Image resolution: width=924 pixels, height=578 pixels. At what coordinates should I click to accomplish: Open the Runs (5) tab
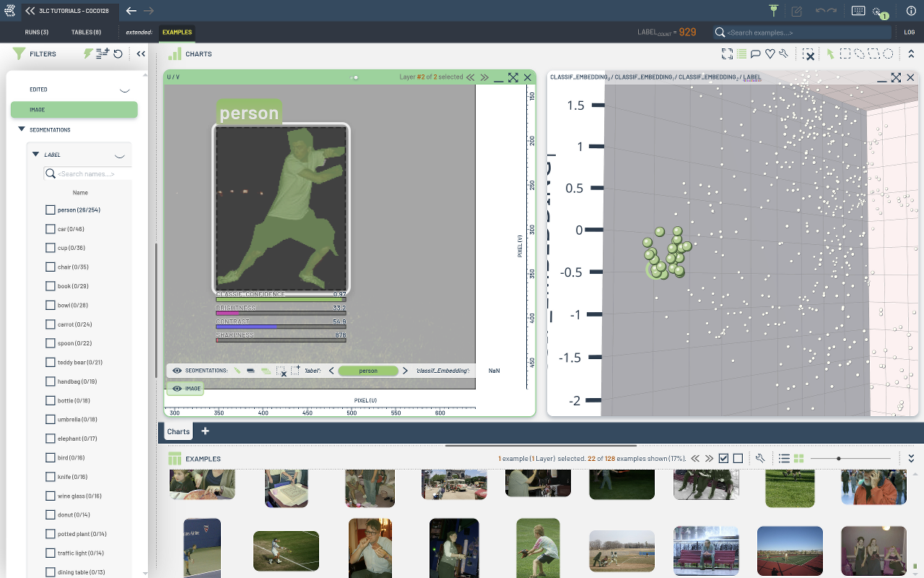coord(36,33)
